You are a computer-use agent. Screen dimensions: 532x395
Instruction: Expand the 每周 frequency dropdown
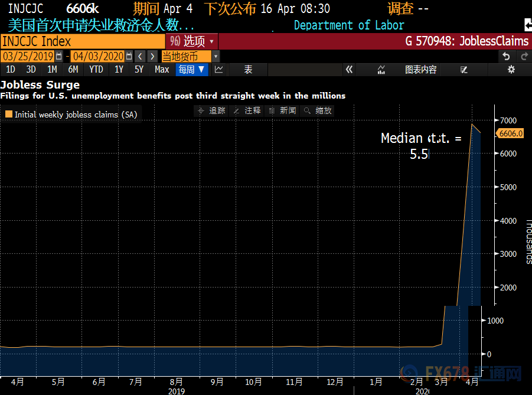[192, 70]
